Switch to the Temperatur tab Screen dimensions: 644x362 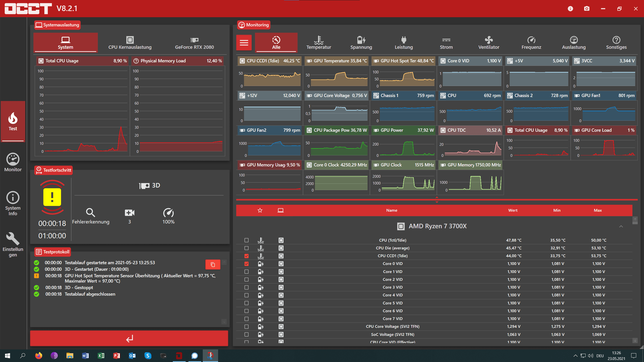[x=318, y=43]
